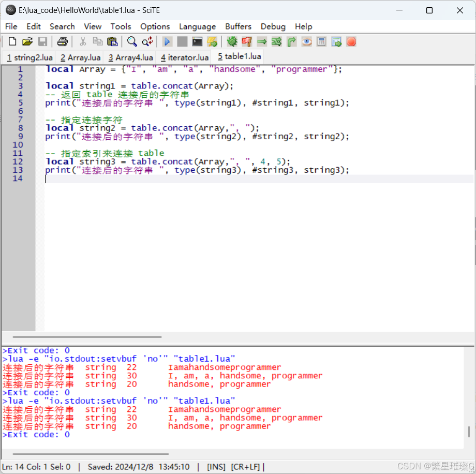476x474 pixels.
Task: Inspect variables with the eye icon
Action: click(306, 41)
